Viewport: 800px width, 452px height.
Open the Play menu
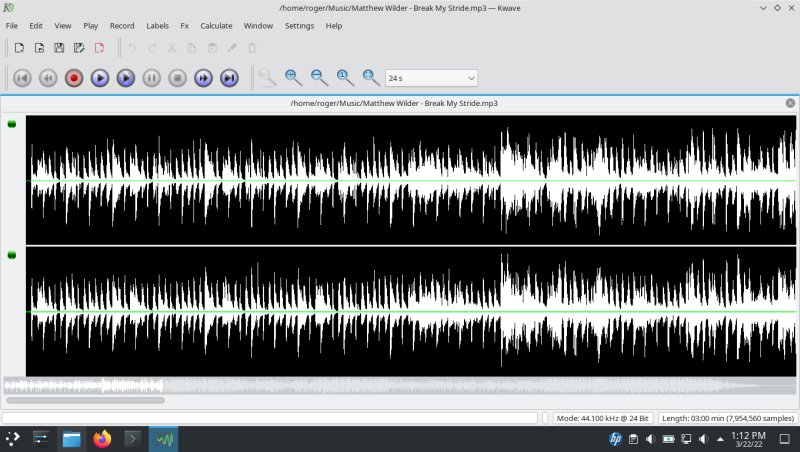pyautogui.click(x=91, y=26)
